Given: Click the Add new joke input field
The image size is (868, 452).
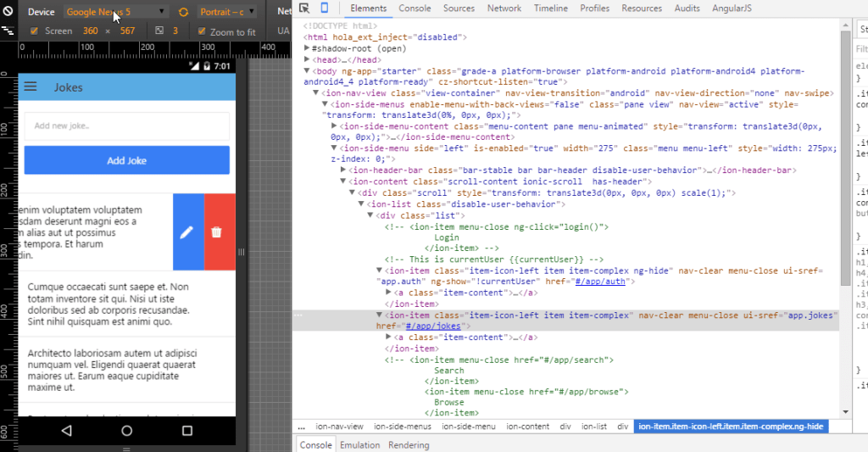Looking at the screenshot, I should tap(126, 126).
